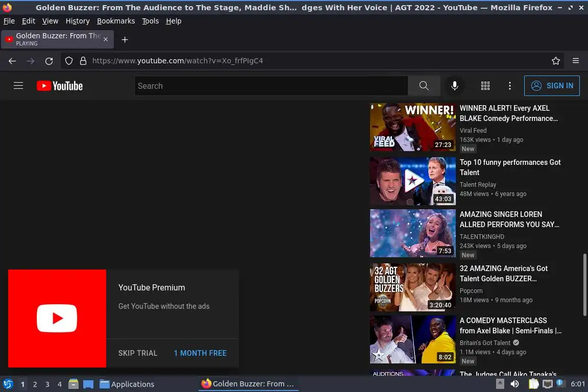This screenshot has height=392, width=588.
Task: Click the YouTube logo
Action: point(60,86)
